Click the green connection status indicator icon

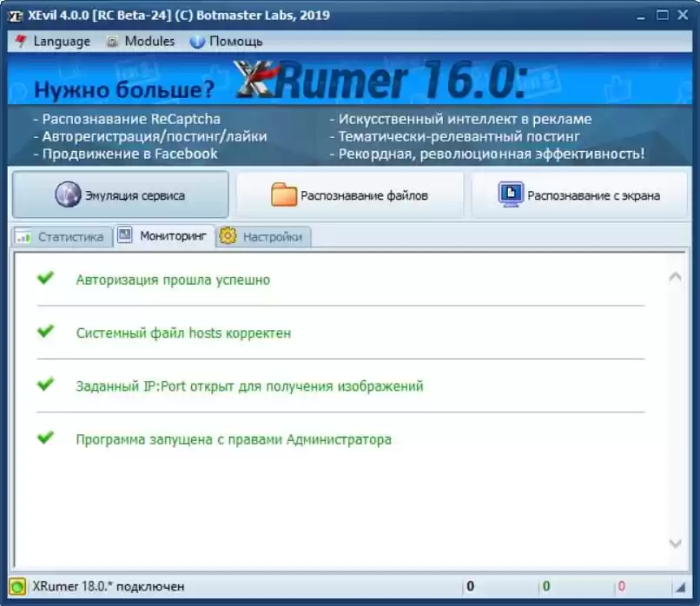17,586
